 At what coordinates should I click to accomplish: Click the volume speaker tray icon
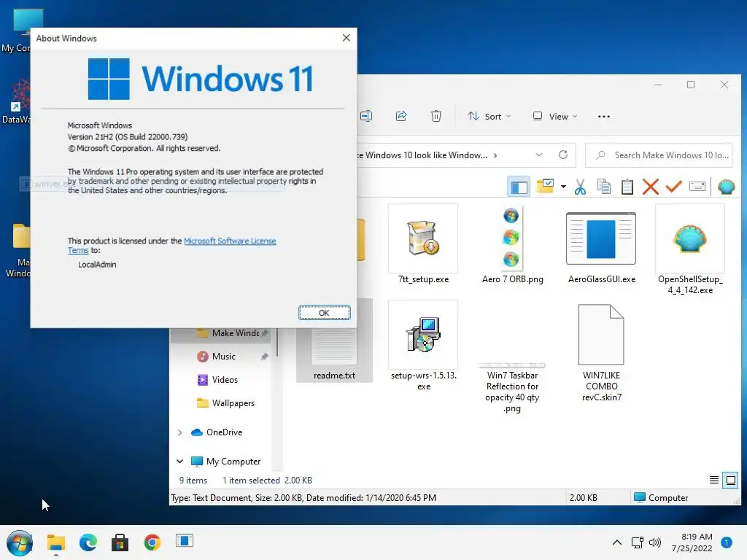(656, 542)
